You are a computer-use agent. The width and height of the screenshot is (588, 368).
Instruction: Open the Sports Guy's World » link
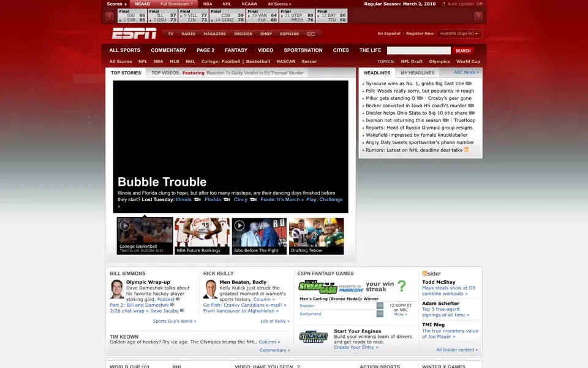[175, 321]
